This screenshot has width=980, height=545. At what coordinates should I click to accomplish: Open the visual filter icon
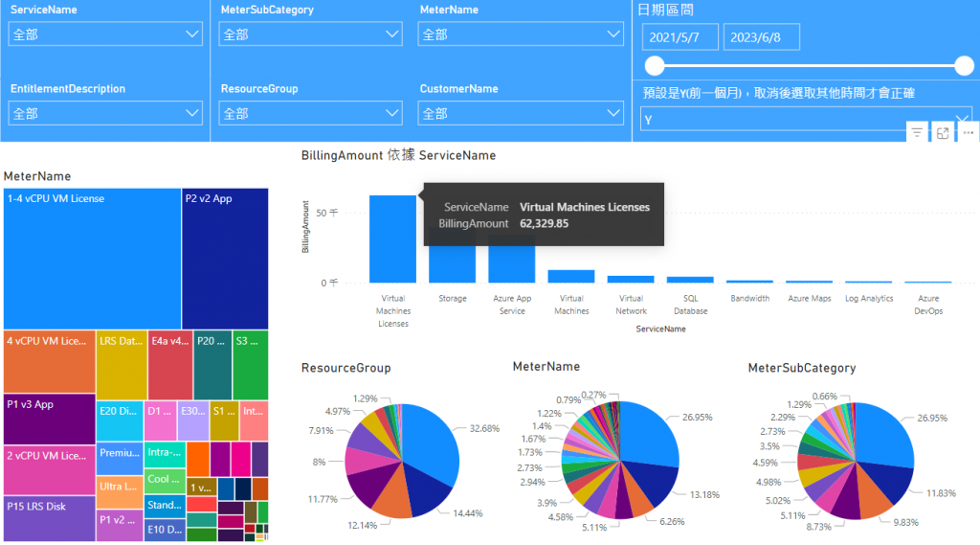pyautogui.click(x=917, y=132)
